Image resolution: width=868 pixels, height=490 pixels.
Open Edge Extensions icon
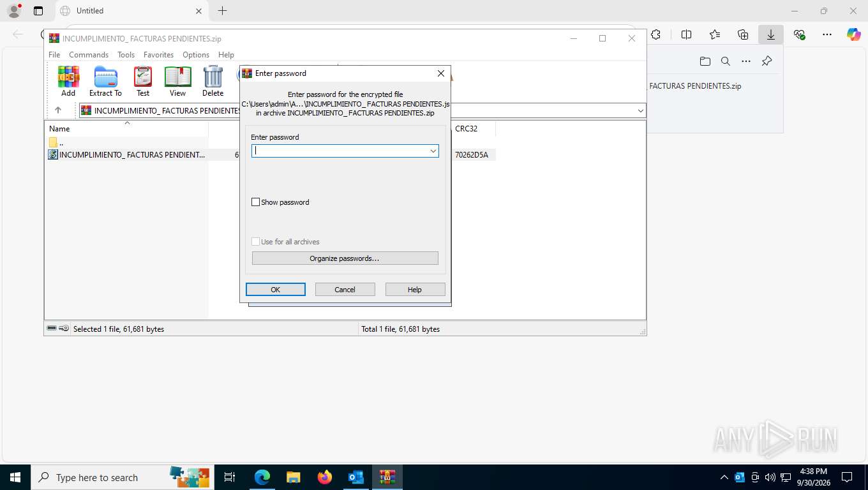[656, 35]
